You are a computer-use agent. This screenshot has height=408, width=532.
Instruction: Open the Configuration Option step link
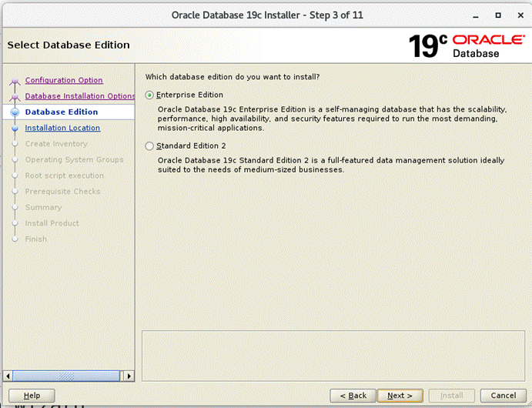click(63, 80)
